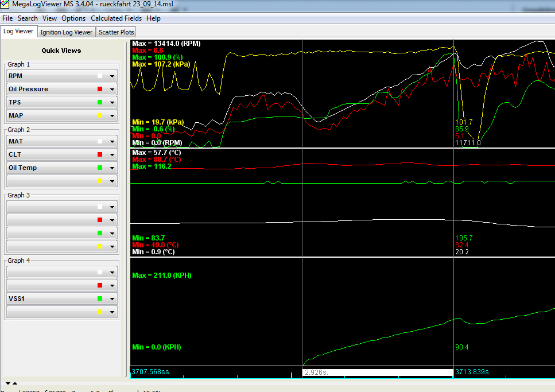Click the 3713.839s cursor time label

[x=472, y=372]
